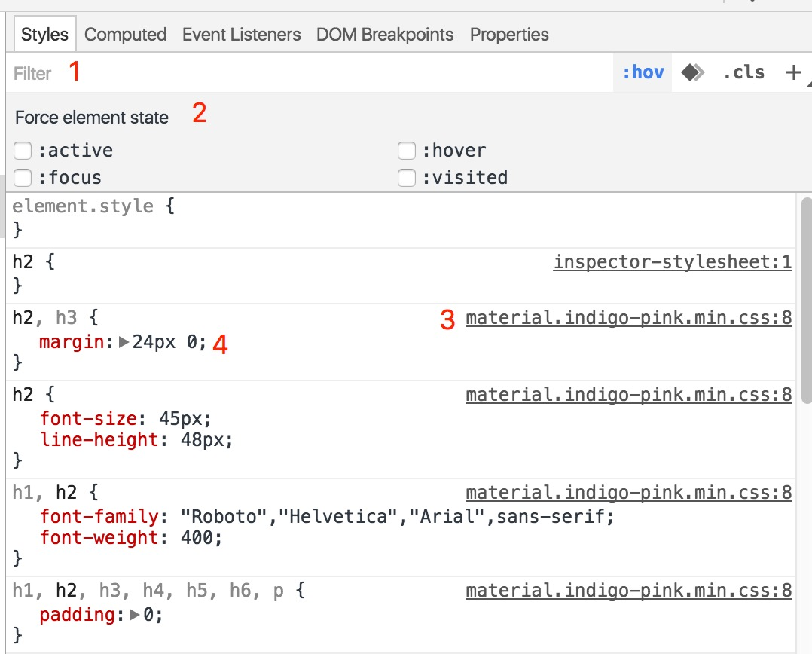This screenshot has height=654, width=812.
Task: Click the font-weight value 400
Action: [x=202, y=538]
